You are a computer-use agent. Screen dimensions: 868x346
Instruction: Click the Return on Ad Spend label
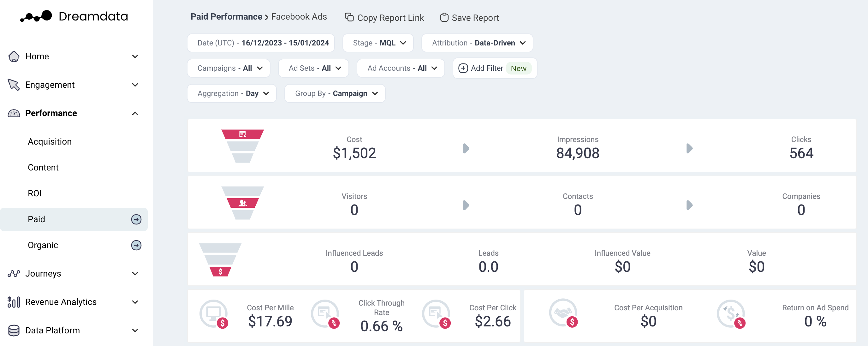(815, 307)
